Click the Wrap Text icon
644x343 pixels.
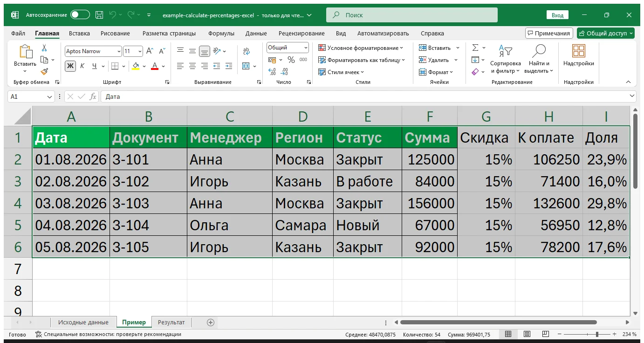coord(247,51)
